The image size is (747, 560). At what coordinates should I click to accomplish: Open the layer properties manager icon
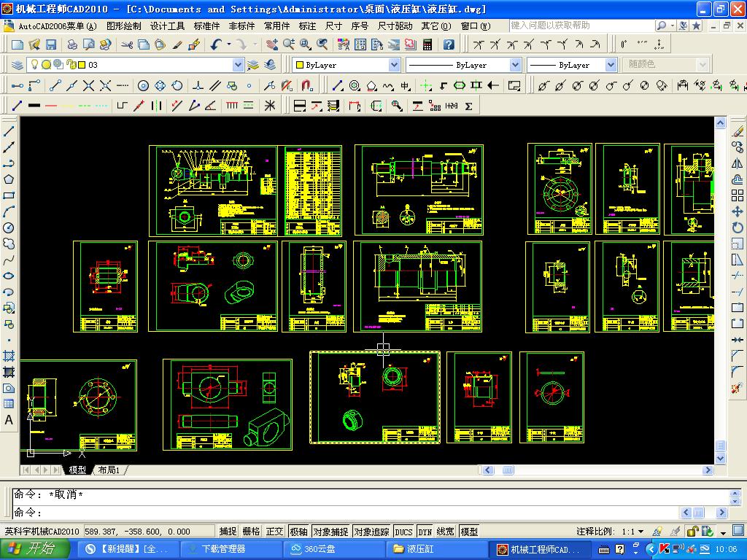point(18,65)
